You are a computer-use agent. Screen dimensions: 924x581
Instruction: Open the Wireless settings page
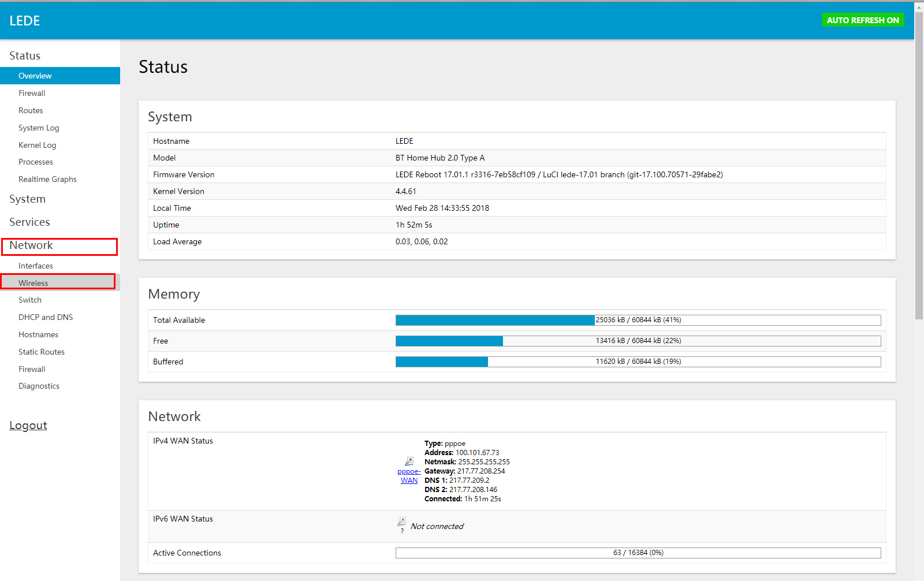pos(33,283)
